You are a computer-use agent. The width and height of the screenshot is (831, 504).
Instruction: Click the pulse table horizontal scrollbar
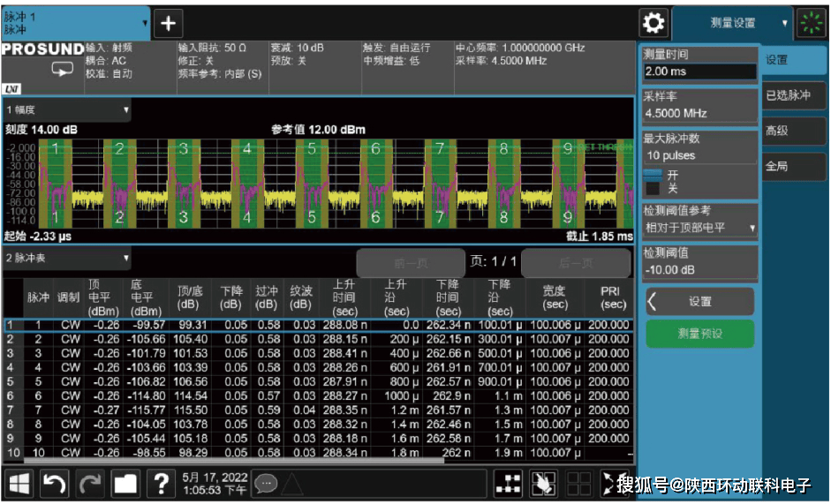[233, 461]
